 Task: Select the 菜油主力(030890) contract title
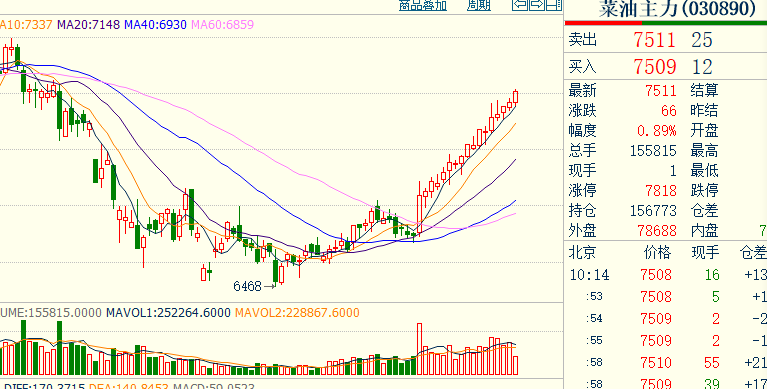677,9
